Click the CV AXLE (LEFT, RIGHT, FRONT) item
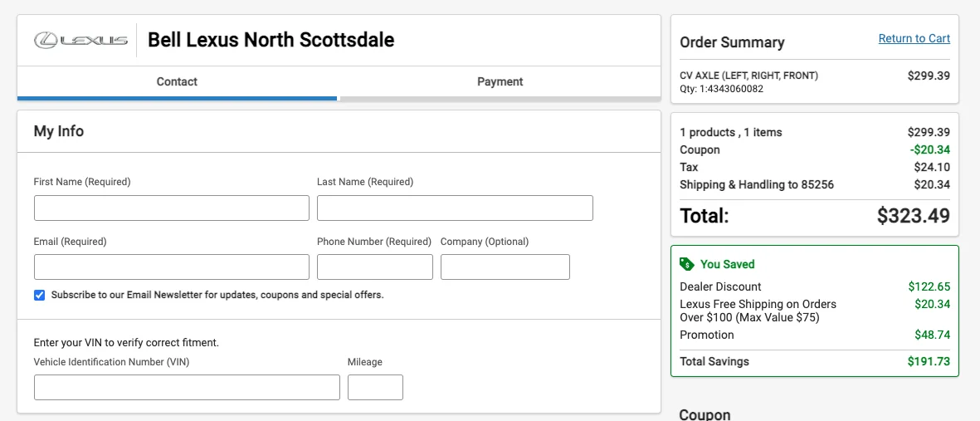Viewport: 980px width, 421px height. tap(748, 76)
